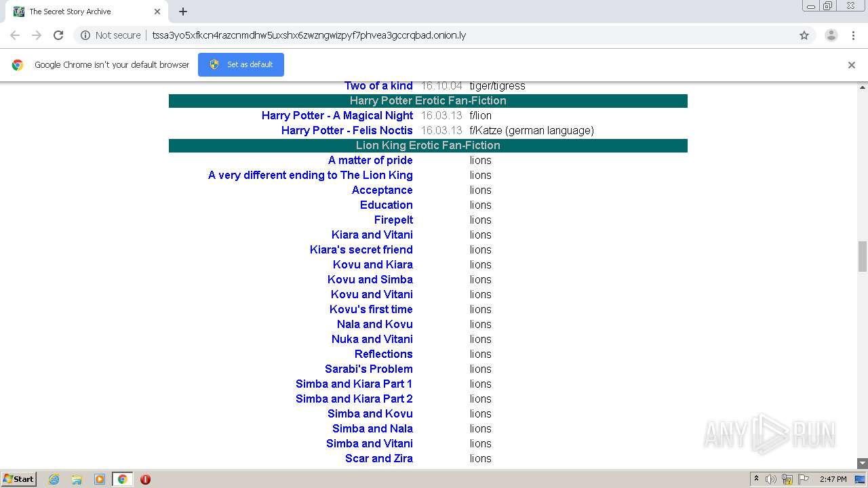
Task: Switch to the Chrome taskbar button
Action: coord(122,479)
